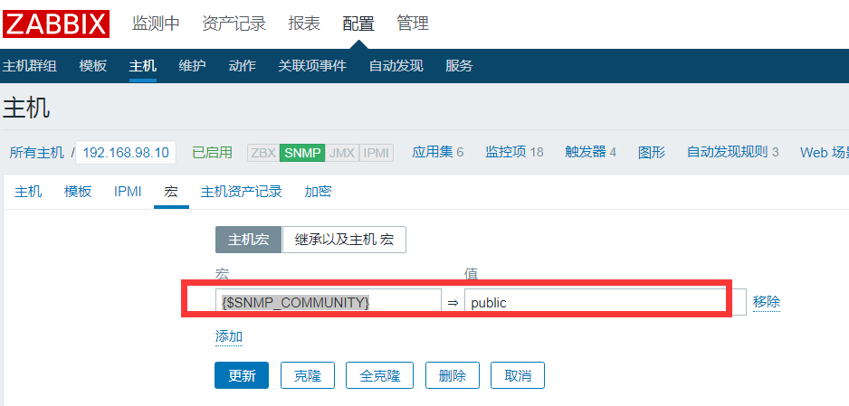Click the public value input field
This screenshot has width=849, height=406.
tap(605, 303)
